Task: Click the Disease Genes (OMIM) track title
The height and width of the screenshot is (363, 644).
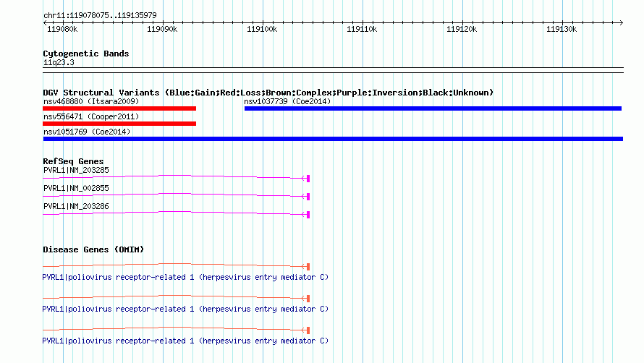Action: (x=93, y=249)
